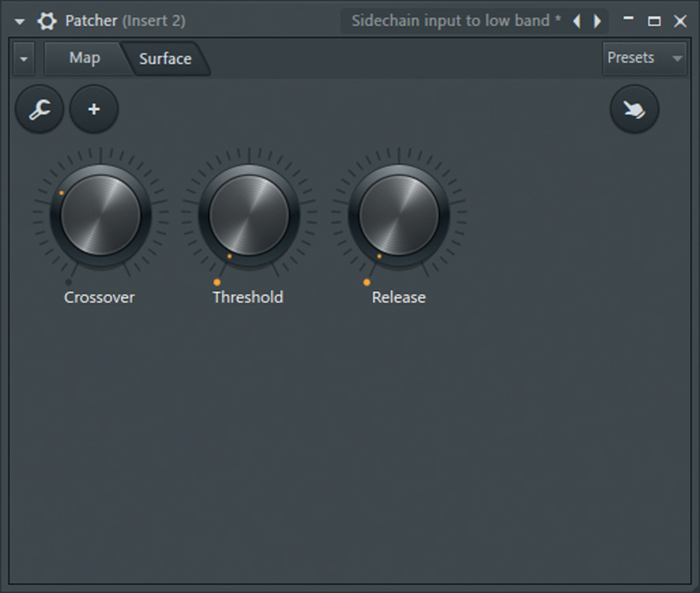This screenshot has height=593, width=700.
Task: Click the Threshold label
Action: tap(248, 298)
